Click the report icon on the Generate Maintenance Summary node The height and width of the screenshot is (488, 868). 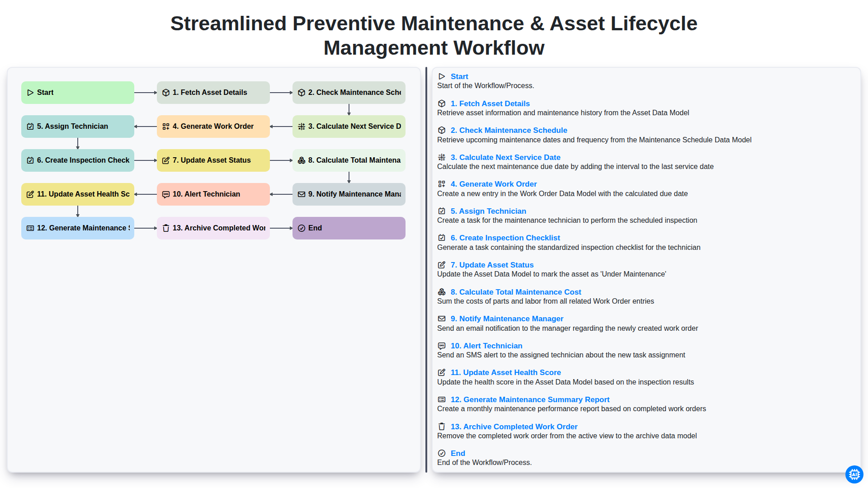(x=30, y=228)
